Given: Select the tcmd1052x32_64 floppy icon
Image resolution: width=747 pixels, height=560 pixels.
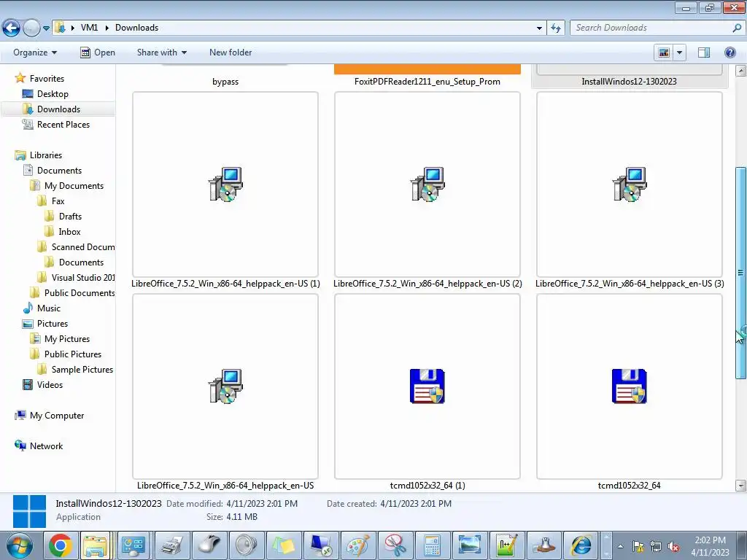Looking at the screenshot, I should point(630,386).
